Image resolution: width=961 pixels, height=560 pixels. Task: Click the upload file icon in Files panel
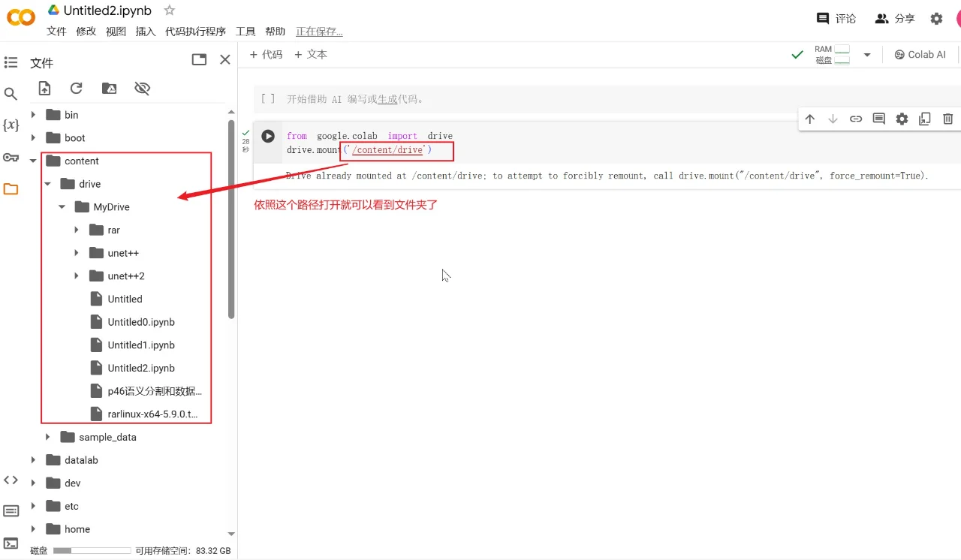[45, 89]
